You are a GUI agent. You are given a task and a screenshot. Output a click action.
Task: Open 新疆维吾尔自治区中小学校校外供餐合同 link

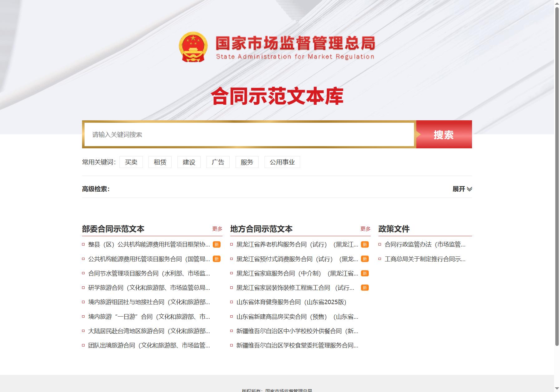point(297,331)
